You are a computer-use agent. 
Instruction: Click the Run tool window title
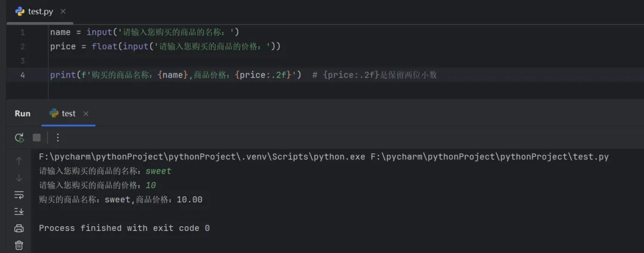pos(23,113)
